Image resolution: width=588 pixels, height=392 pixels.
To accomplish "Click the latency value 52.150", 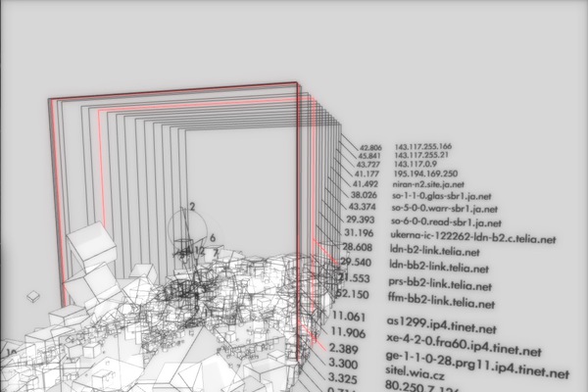I will click(353, 294).
